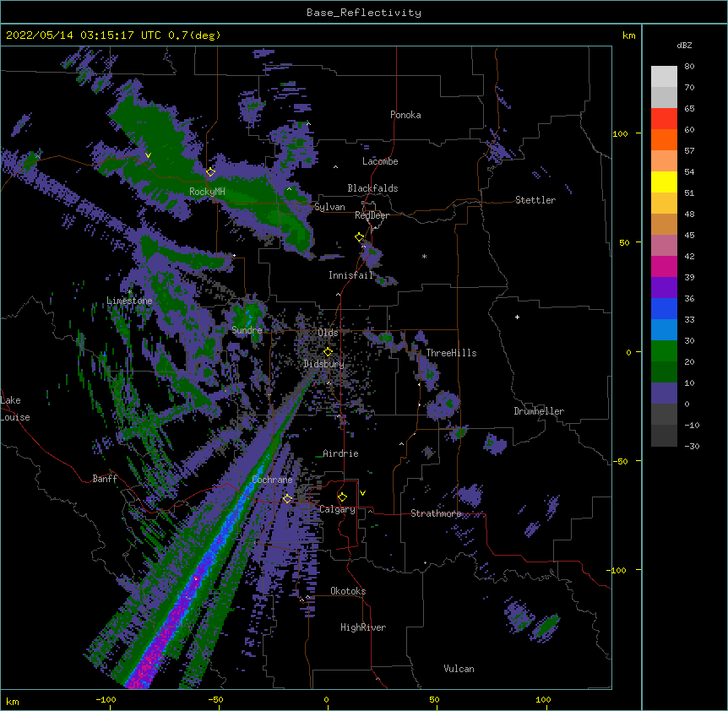The image size is (728, 711).
Task: Click the yellow diamond marker near RockyMH
Action: (x=210, y=172)
